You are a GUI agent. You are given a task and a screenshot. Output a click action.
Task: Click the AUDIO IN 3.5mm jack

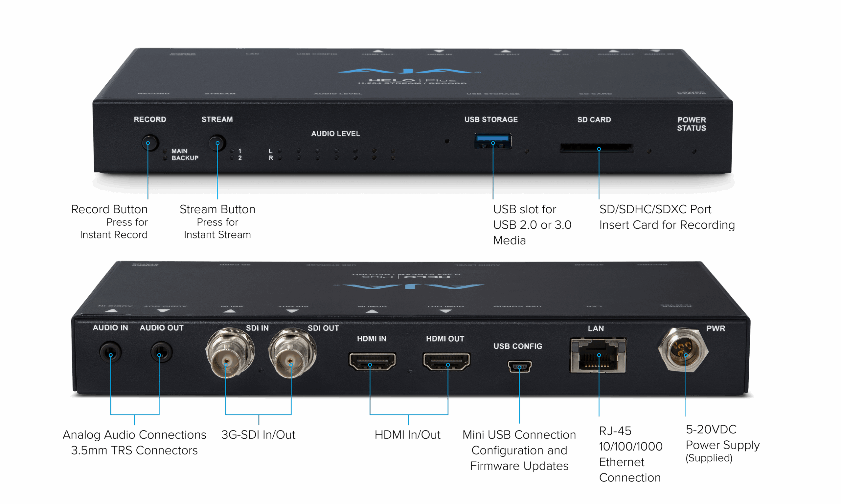click(110, 352)
